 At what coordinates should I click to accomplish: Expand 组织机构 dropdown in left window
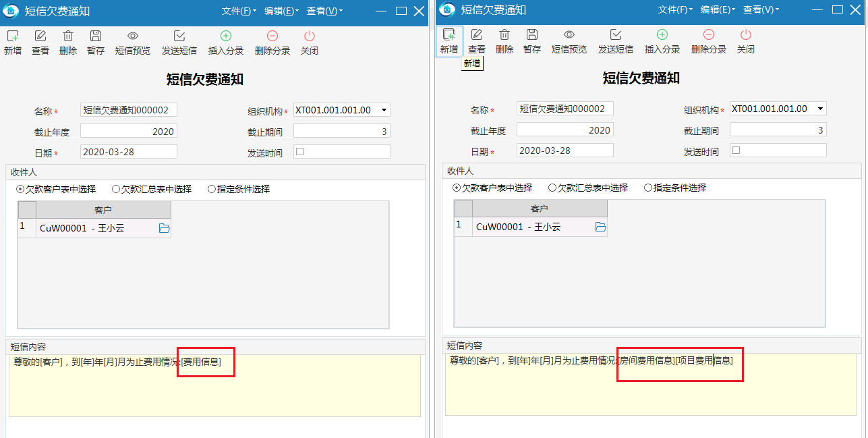click(x=384, y=110)
